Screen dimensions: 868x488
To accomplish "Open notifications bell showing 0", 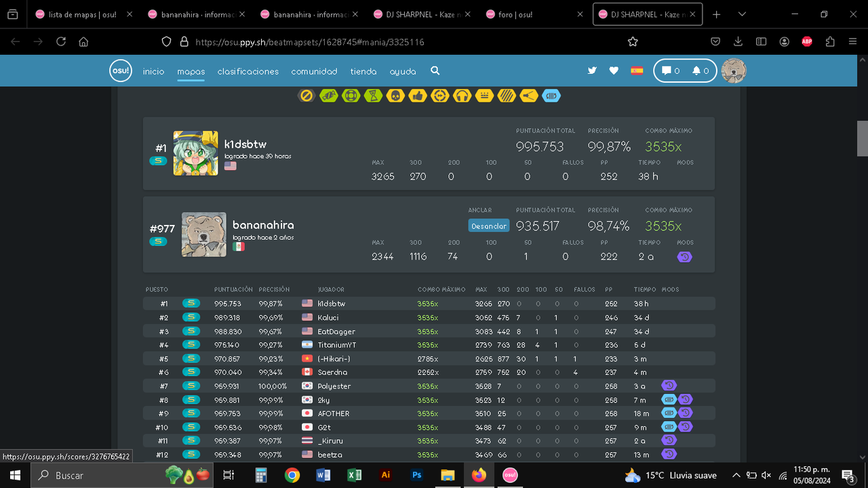I will click(x=701, y=70).
